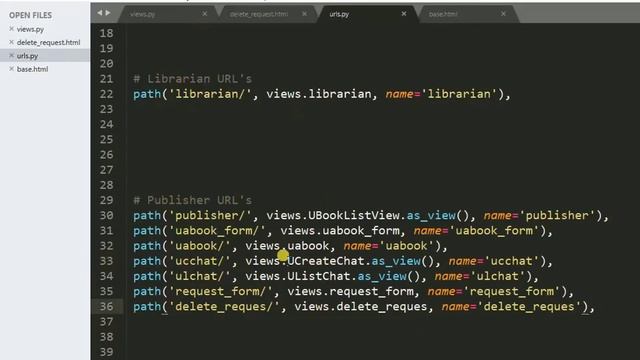Viewport: 640px width, 360px height.
Task: Click 'UListChat' on line 34
Action: [x=319, y=276]
